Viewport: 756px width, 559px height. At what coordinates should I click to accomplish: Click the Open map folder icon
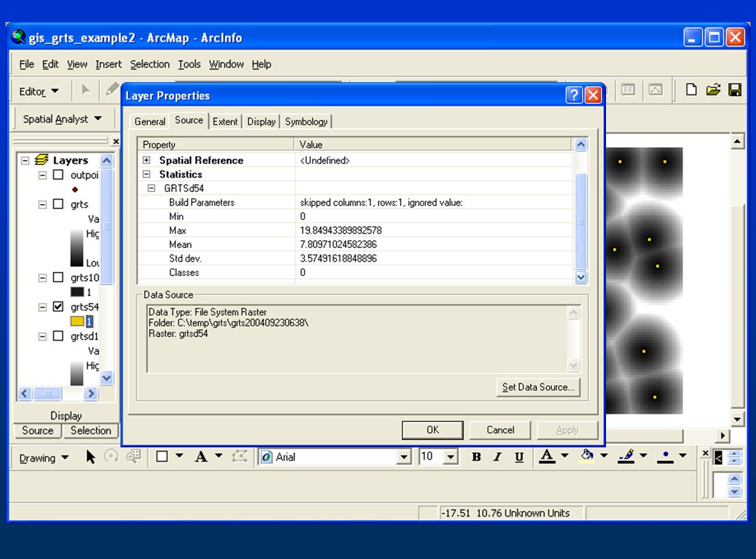point(713,90)
